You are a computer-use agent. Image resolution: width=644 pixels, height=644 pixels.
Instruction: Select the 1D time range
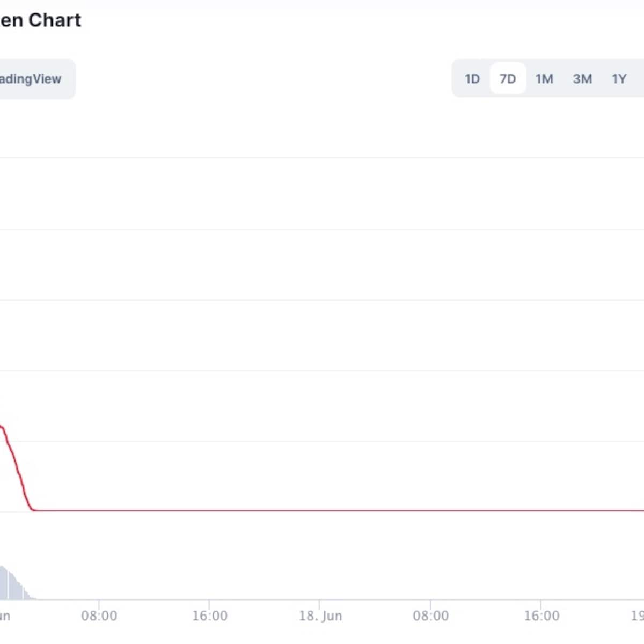coord(472,79)
